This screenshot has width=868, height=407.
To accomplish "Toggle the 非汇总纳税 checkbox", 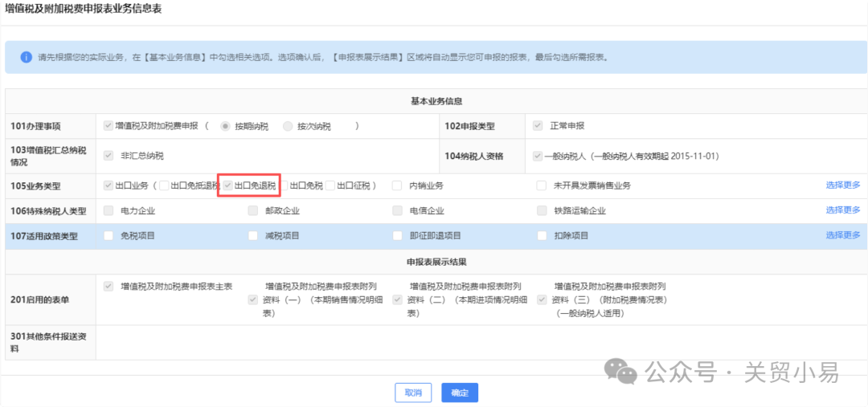I will (108, 156).
